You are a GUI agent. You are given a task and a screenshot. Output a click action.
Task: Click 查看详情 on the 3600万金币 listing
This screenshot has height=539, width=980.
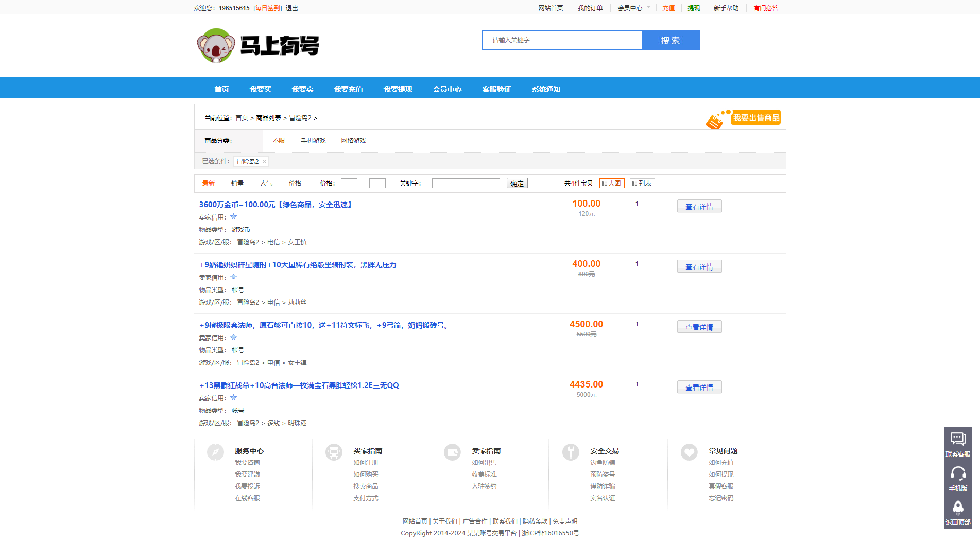699,206
